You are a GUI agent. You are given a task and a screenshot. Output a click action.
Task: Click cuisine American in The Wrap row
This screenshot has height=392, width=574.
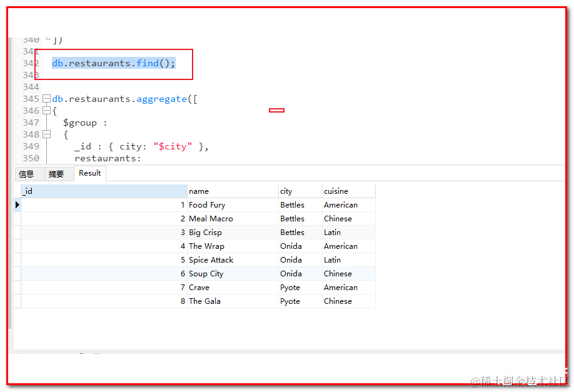click(x=349, y=246)
